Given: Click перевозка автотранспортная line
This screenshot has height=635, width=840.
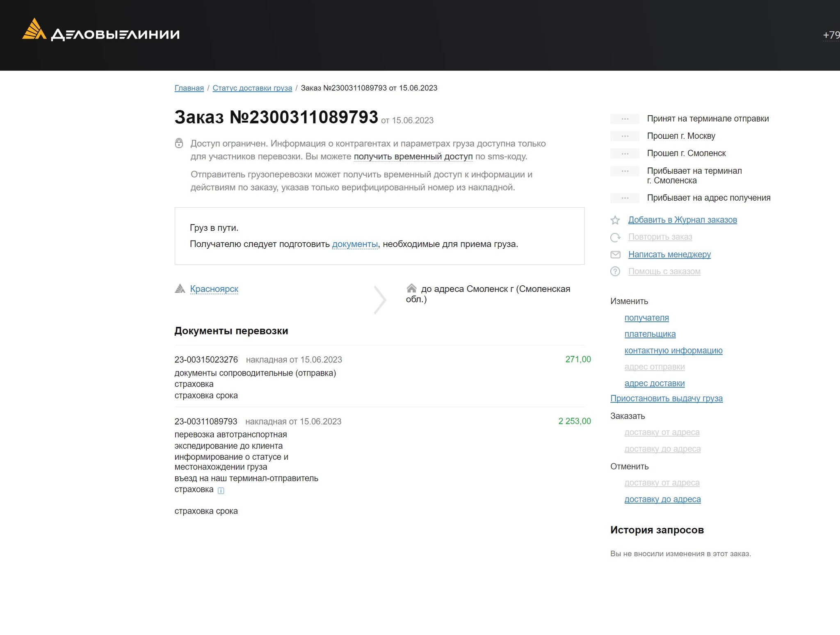Looking at the screenshot, I should (x=231, y=434).
